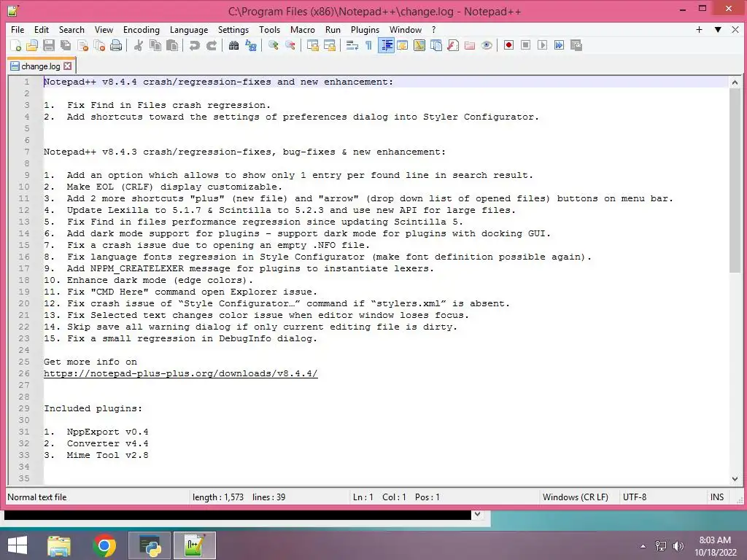This screenshot has width=747, height=560.
Task: Create a new file with the New icon
Action: coord(16,45)
